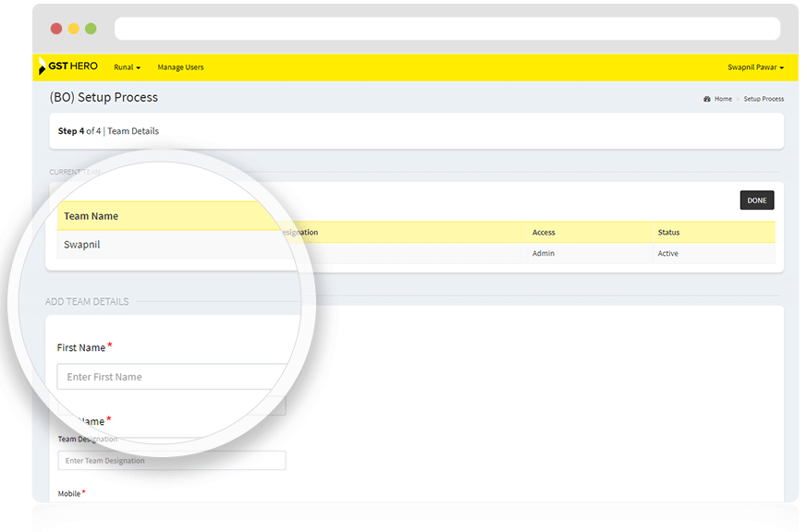
Task: Go to Home breadcrumb link
Action: pyautogui.click(x=723, y=99)
